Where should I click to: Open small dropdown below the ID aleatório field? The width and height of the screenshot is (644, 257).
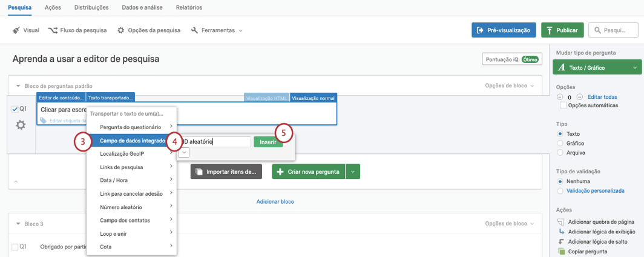tap(184, 153)
